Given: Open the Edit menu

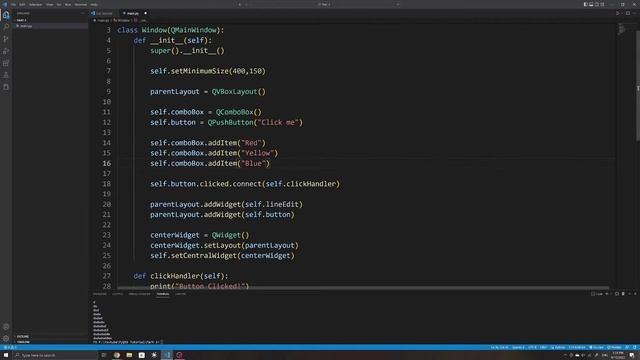Looking at the screenshot, I should click(22, 4).
